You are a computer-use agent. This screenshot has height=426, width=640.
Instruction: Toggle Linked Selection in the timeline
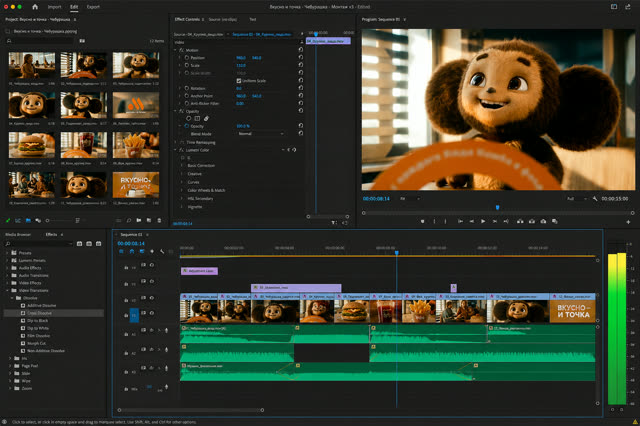point(142,251)
